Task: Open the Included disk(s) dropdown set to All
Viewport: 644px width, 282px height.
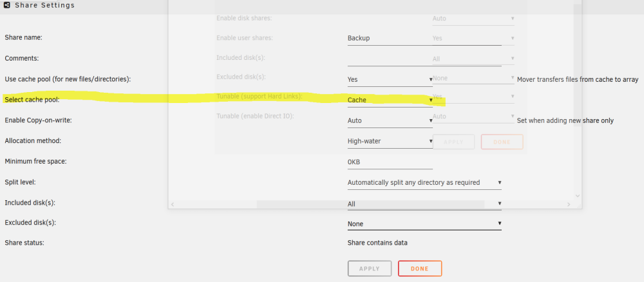Action: tap(424, 203)
